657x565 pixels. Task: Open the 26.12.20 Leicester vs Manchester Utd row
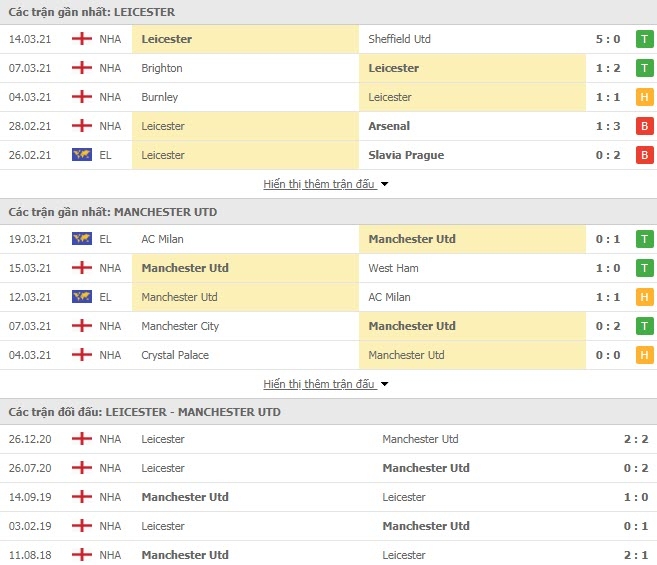coord(328,439)
